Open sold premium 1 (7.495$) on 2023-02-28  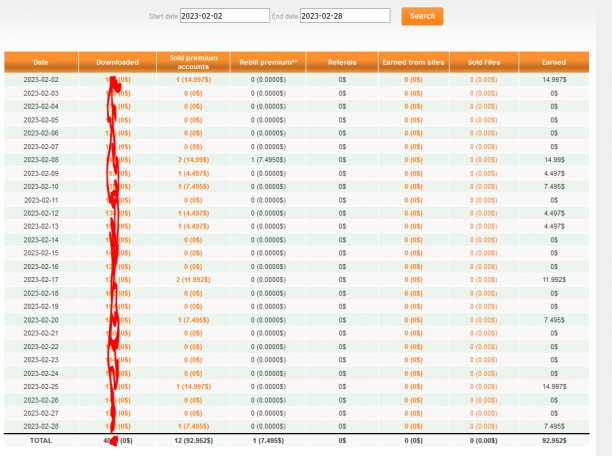193,426
